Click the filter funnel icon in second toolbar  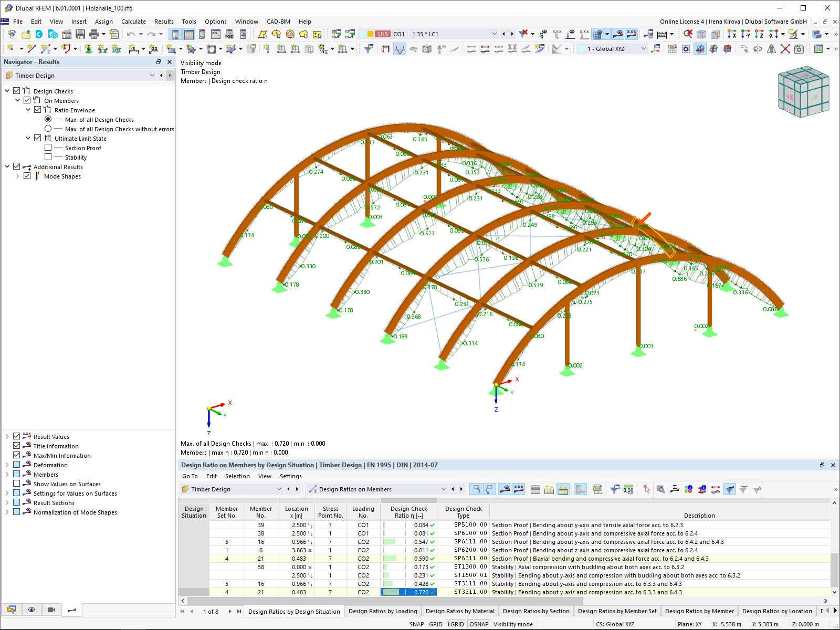369,49
